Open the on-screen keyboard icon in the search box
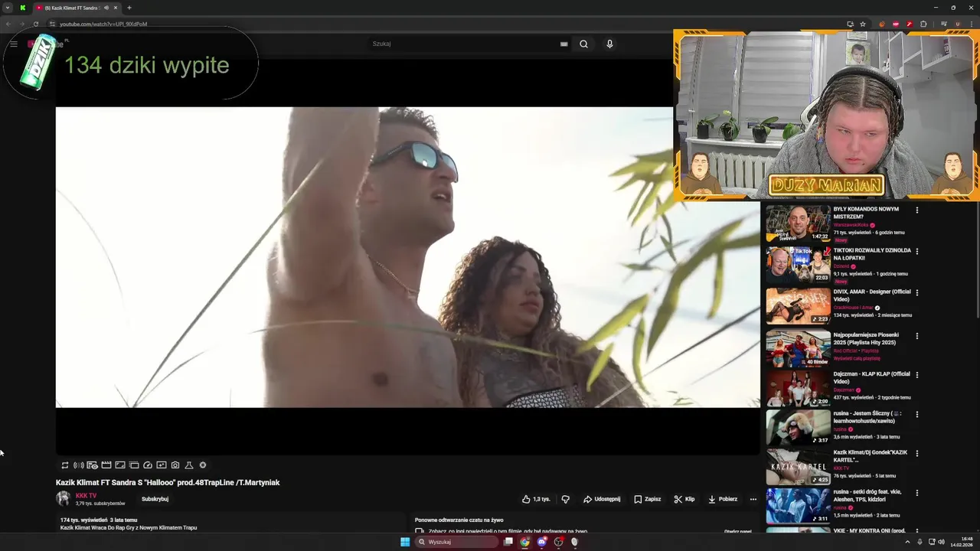 [x=563, y=44]
